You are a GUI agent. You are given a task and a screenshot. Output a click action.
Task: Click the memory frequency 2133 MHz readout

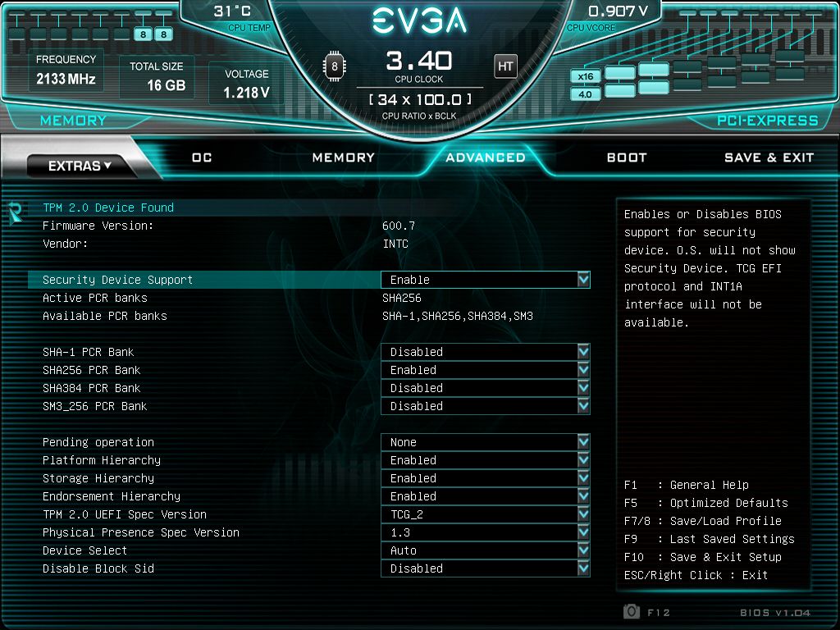tap(66, 79)
